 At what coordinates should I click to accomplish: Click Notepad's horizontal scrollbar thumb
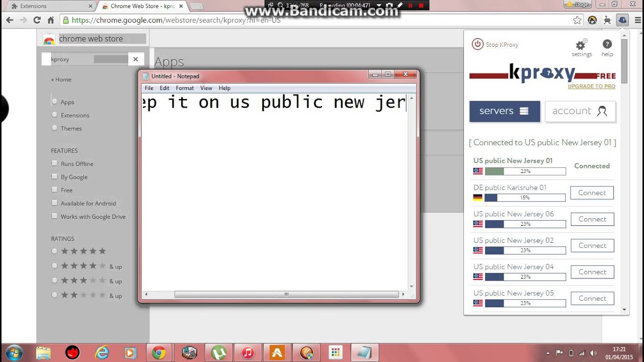click(x=286, y=294)
